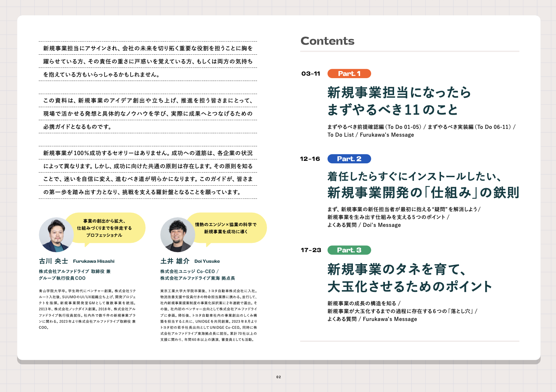Screen dimensions: 556x392
Task: Click the title line 新規事業開発の「仕組み」の鉄則
Action: (423, 192)
